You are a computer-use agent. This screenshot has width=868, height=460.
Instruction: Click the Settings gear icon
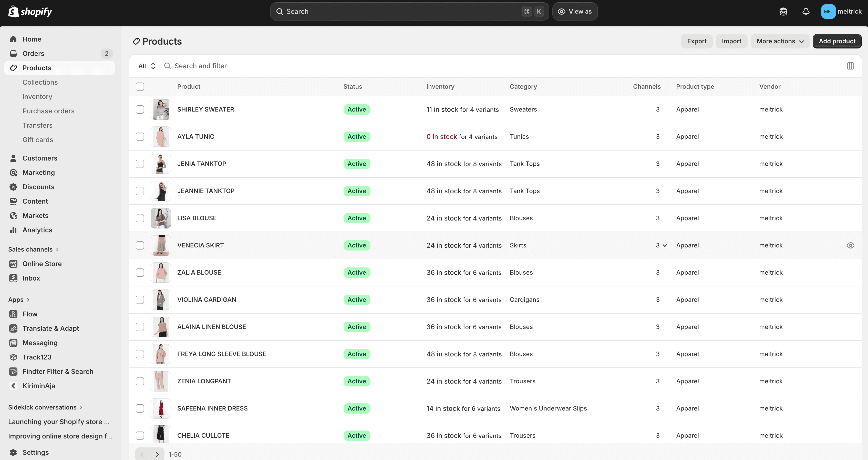coord(14,453)
